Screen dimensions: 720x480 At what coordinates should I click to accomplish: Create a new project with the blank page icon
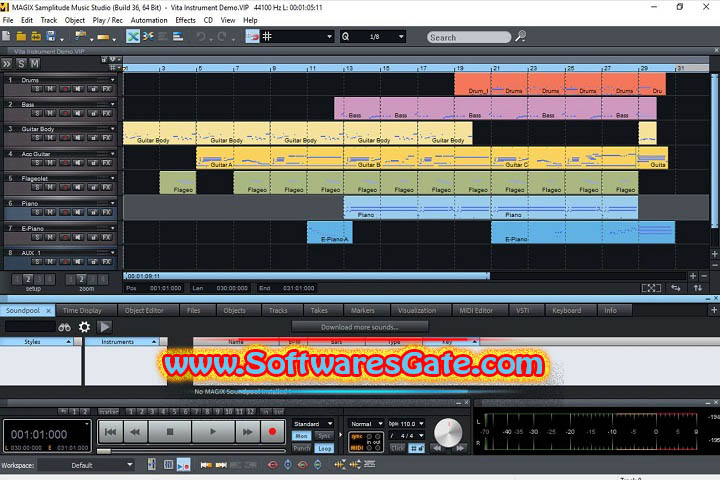[6, 36]
